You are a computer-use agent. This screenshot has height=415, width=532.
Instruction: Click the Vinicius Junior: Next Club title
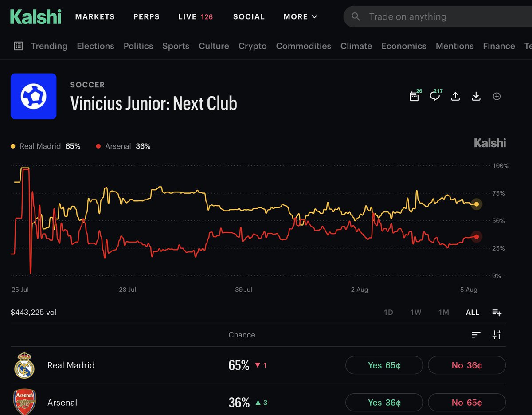click(x=154, y=103)
